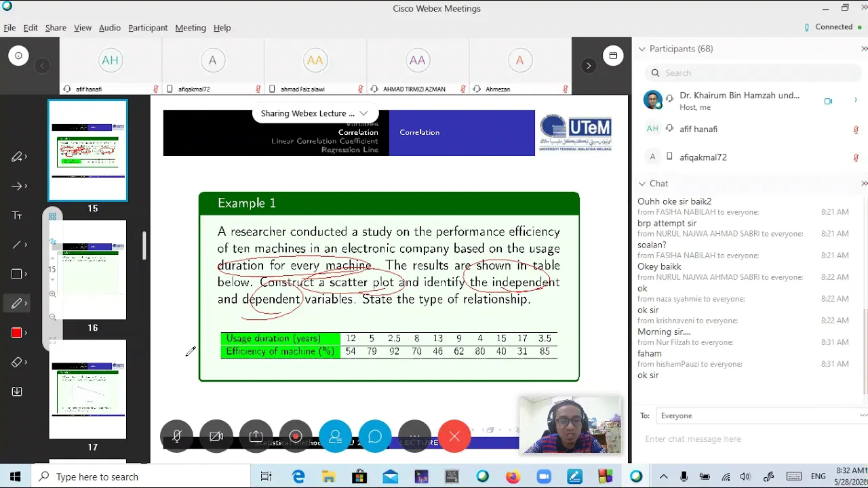Image resolution: width=868 pixels, height=488 pixels.
Task: Open the File menu
Action: click(9, 28)
